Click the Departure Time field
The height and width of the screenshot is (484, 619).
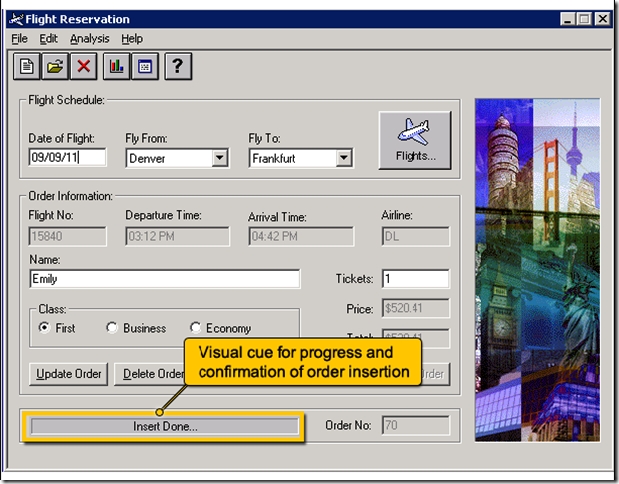[177, 236]
